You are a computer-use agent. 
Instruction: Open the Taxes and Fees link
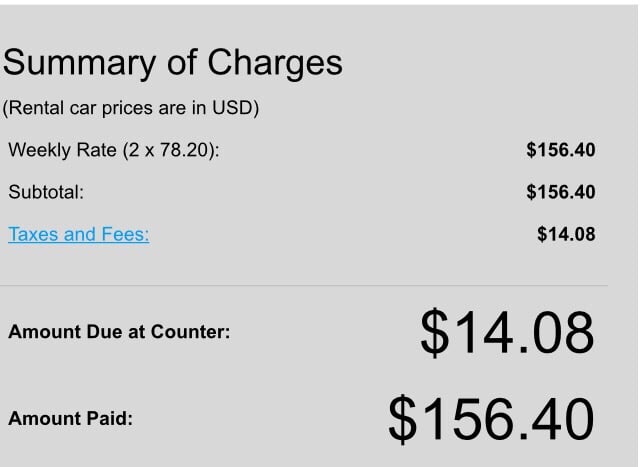(x=78, y=235)
